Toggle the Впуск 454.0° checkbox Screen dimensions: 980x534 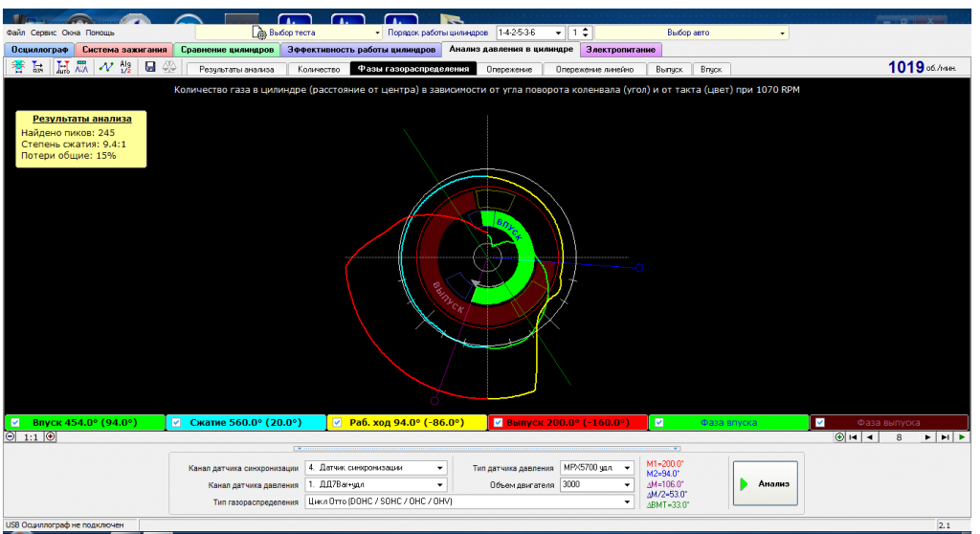tap(15, 423)
